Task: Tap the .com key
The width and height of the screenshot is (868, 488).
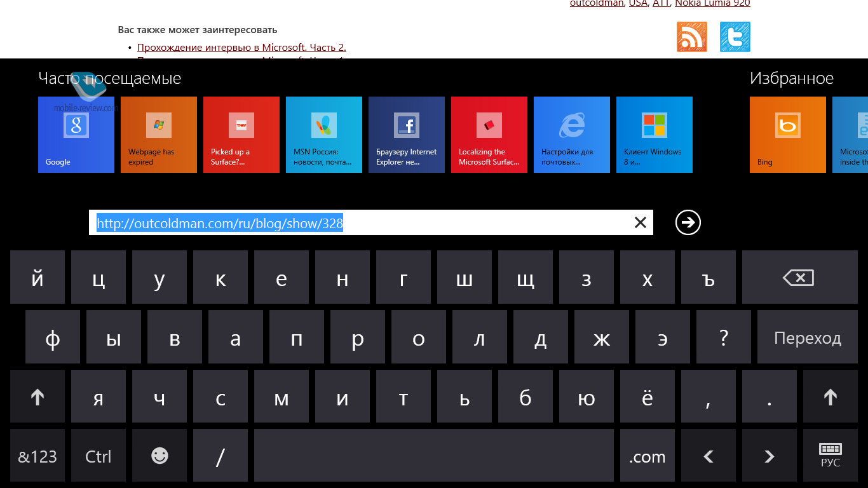Action: (x=648, y=456)
